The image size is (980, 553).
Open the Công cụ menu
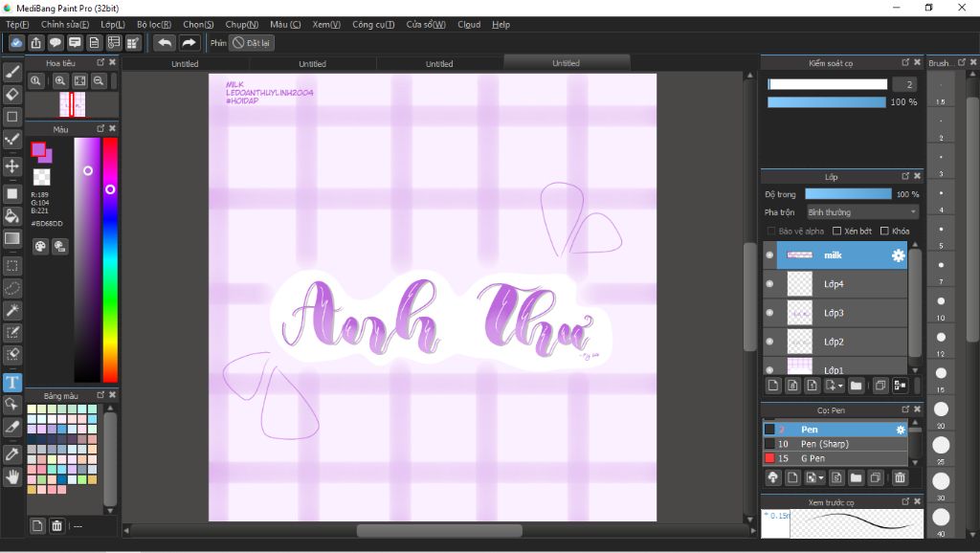click(x=373, y=24)
